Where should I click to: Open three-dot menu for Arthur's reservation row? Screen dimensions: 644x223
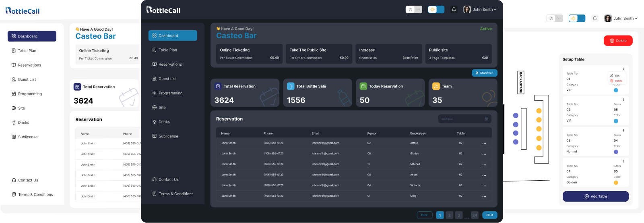point(484,144)
